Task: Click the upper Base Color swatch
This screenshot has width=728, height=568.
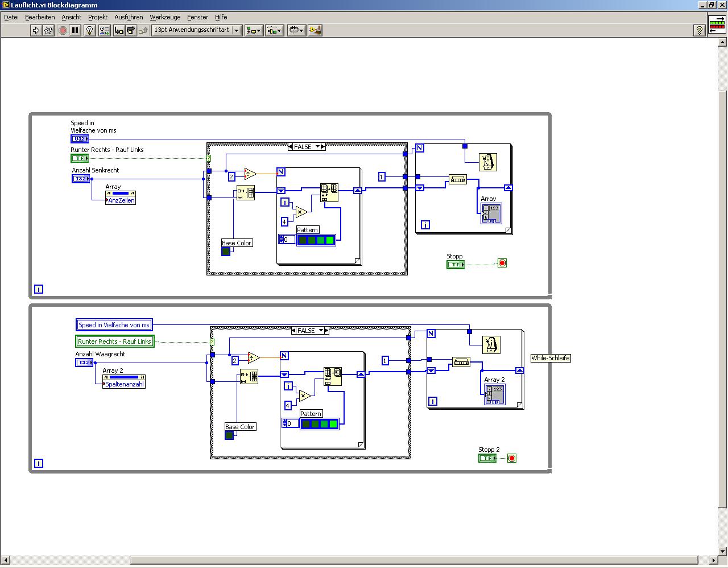Action: click(x=226, y=252)
